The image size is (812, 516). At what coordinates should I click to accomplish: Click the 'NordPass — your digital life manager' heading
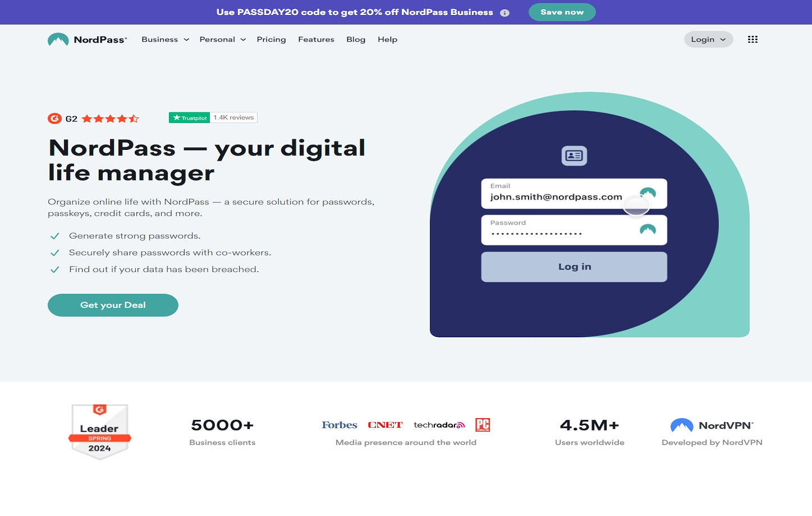207,160
